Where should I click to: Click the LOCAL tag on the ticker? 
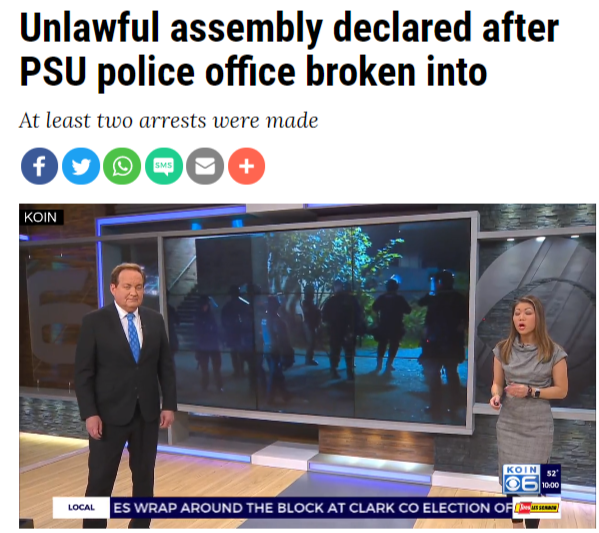click(x=81, y=507)
